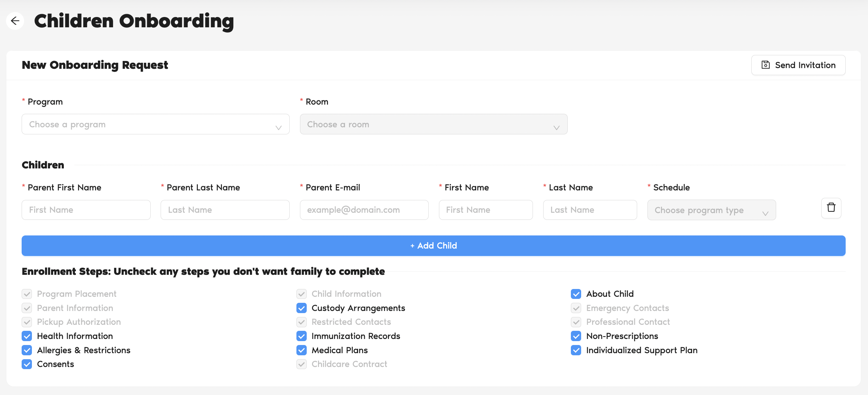This screenshot has height=395, width=868.
Task: Uncheck the Health Information step
Action: click(x=27, y=336)
